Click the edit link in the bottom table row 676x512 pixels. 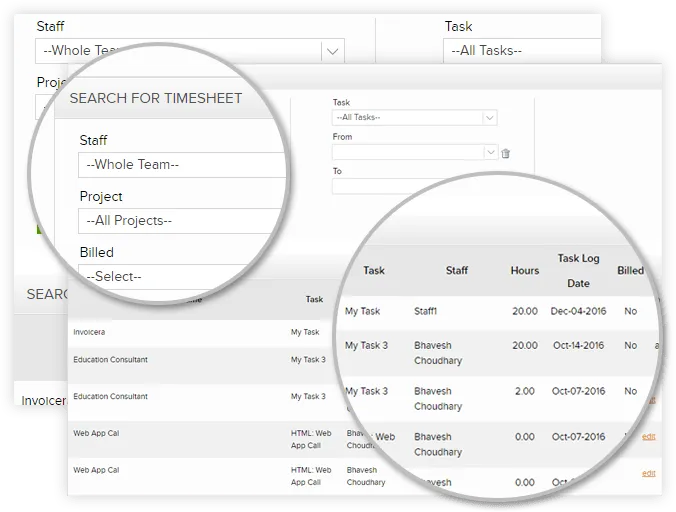tap(648, 473)
